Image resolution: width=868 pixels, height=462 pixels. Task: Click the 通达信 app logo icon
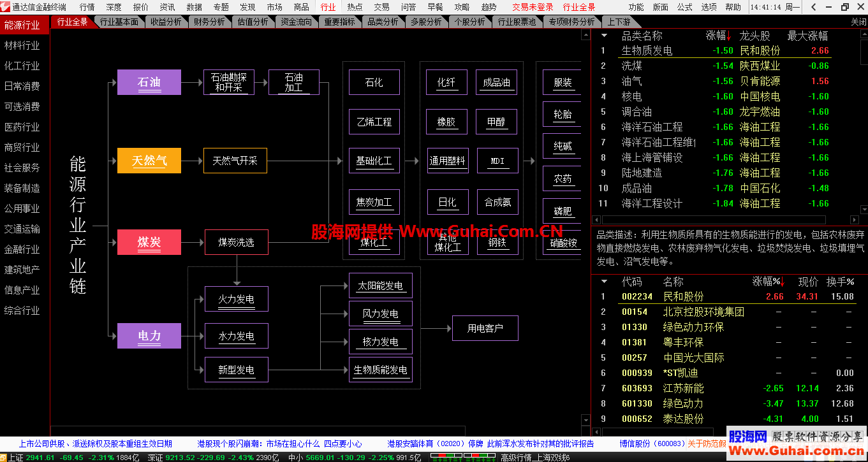point(6,7)
